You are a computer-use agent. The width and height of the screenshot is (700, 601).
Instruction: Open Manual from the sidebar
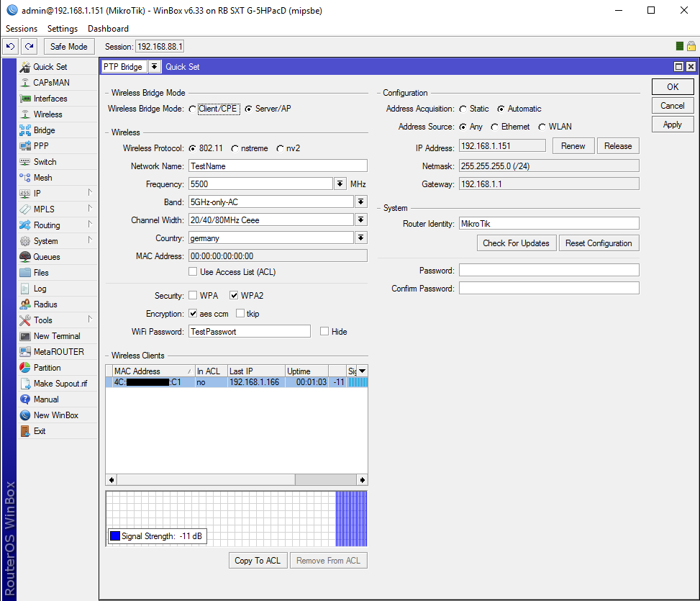click(46, 399)
